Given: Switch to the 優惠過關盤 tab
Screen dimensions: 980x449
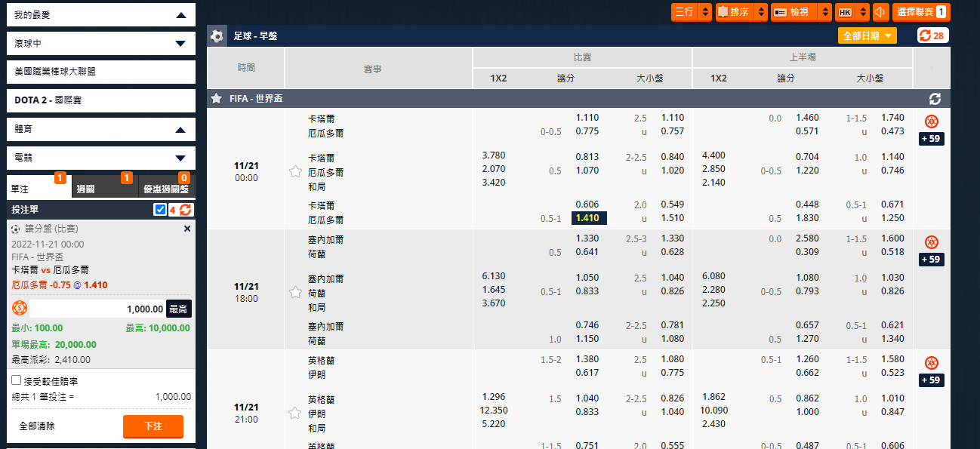Looking at the screenshot, I should click(166, 189).
